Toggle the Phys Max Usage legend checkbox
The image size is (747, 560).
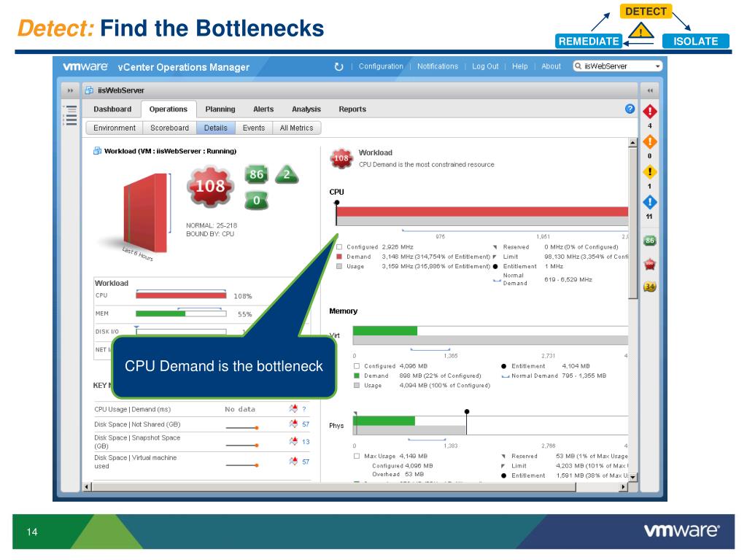357,456
